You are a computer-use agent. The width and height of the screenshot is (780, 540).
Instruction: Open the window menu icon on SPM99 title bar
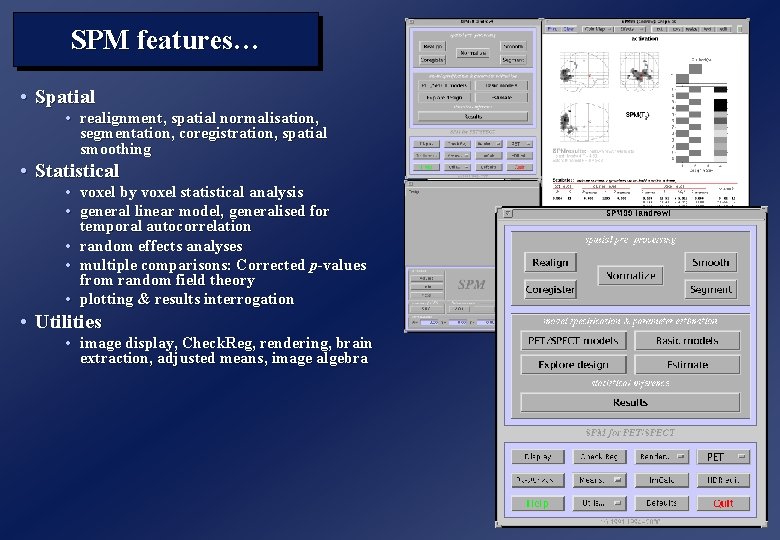click(507, 213)
